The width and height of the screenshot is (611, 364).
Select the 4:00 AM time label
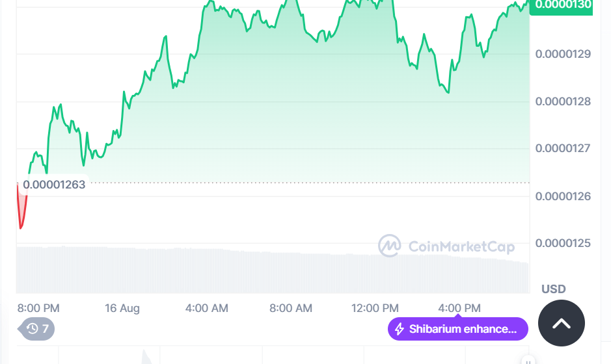point(206,308)
